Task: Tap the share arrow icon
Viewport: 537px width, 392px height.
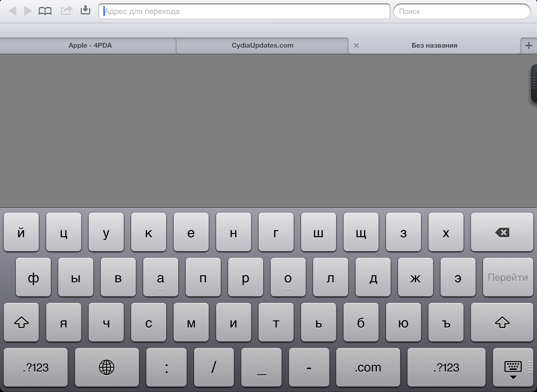Action: tap(66, 11)
